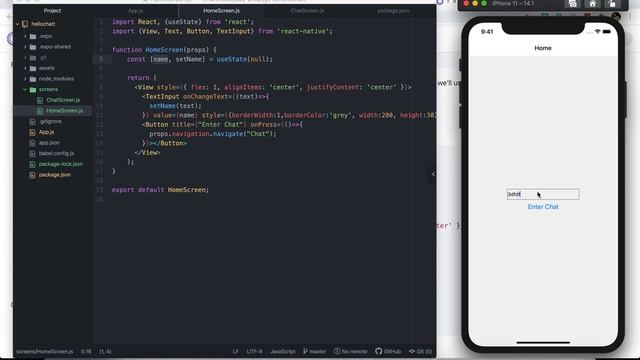Click the JavaScript grammar selector

[283, 351]
